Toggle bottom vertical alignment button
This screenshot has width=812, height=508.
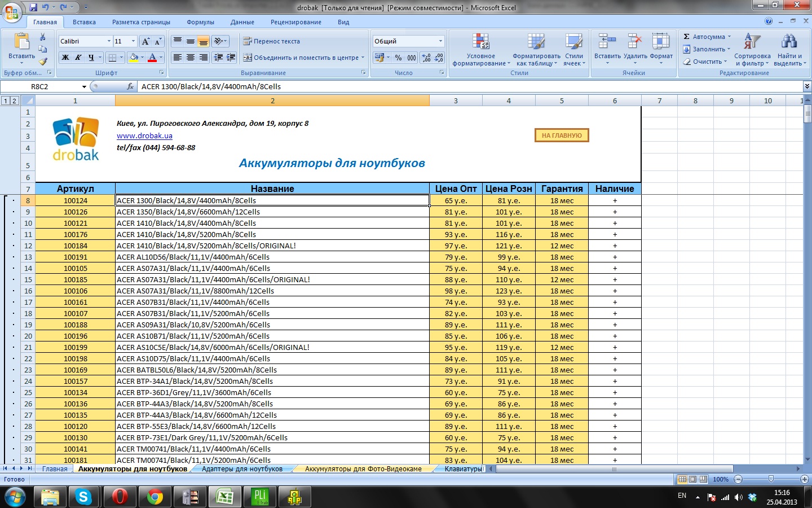[x=204, y=41]
